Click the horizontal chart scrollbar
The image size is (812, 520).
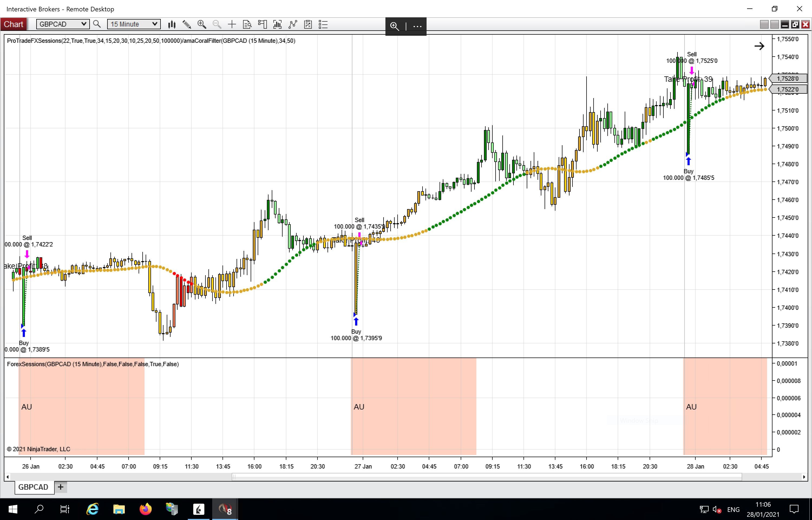pyautogui.click(x=487, y=477)
